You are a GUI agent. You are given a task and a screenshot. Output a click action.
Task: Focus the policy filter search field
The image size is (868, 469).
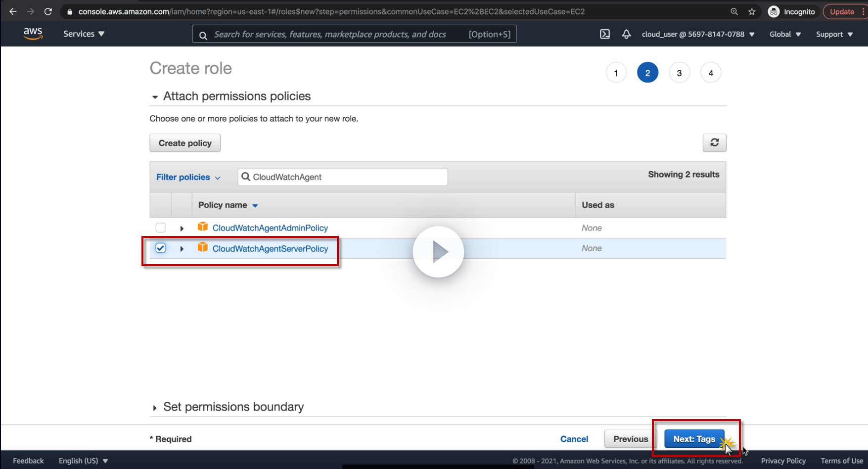[343, 177]
